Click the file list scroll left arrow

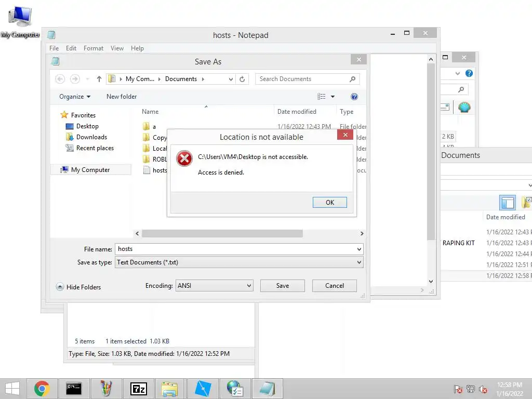pyautogui.click(x=137, y=233)
